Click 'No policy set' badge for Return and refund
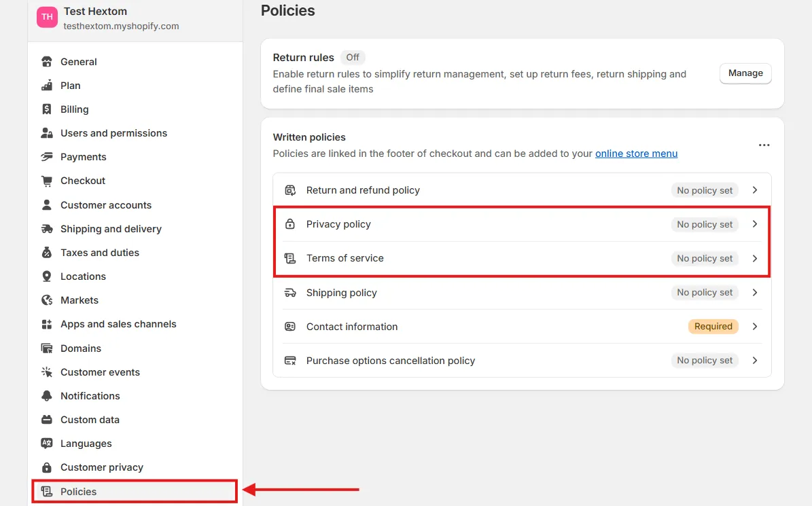This screenshot has height=506, width=812. click(705, 190)
